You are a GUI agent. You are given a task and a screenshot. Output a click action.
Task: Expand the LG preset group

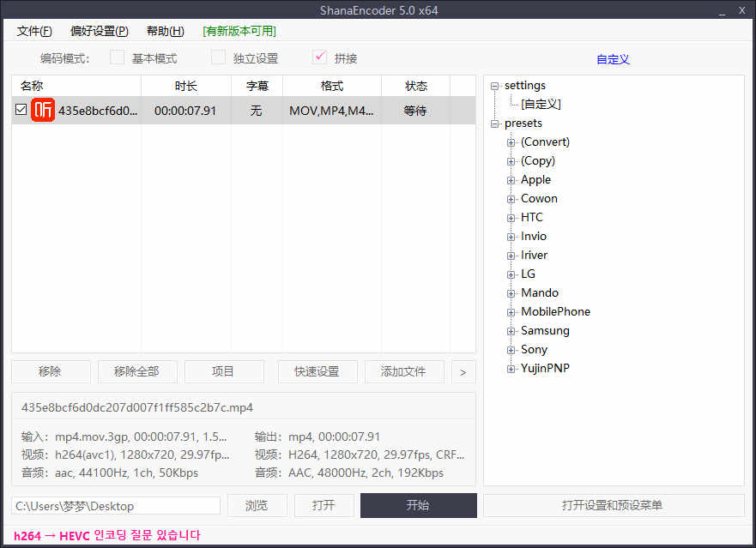[x=511, y=274]
